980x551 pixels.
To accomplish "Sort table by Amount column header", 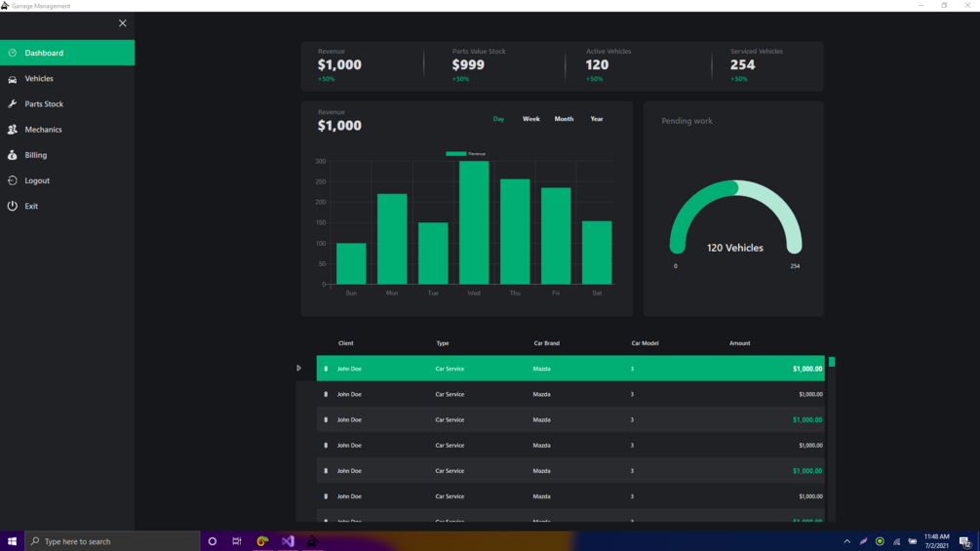I will (x=739, y=343).
